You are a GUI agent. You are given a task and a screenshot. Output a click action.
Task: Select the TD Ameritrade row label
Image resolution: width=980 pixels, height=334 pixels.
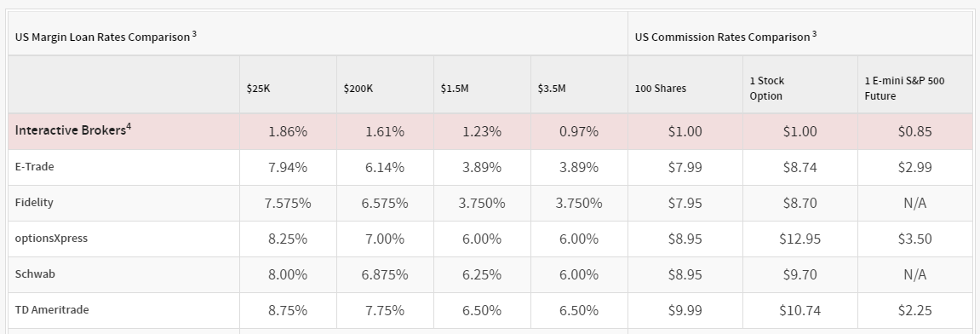(52, 309)
